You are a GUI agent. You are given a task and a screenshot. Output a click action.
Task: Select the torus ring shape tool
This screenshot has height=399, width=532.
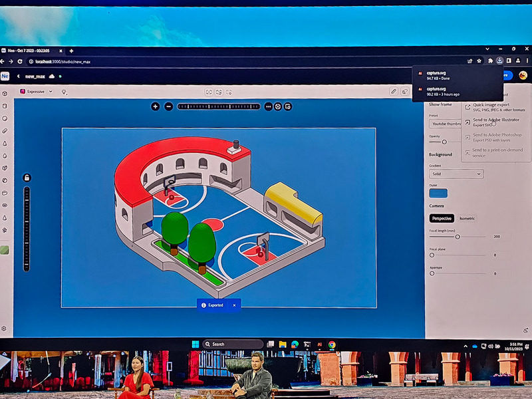5,205
